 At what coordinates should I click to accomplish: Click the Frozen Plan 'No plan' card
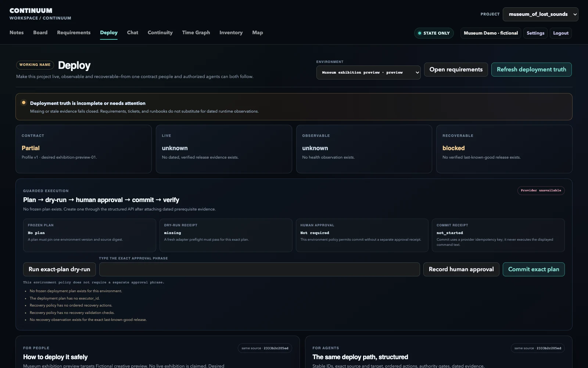tap(90, 236)
